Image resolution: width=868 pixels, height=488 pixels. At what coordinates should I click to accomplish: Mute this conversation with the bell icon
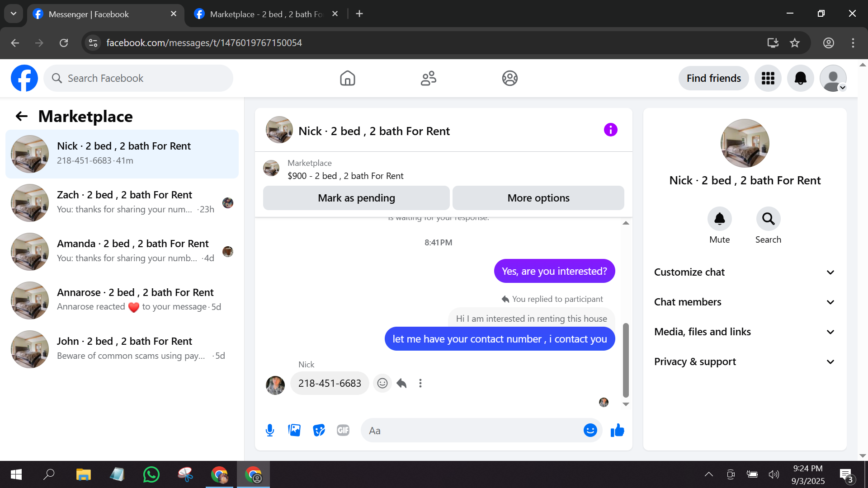pyautogui.click(x=720, y=219)
